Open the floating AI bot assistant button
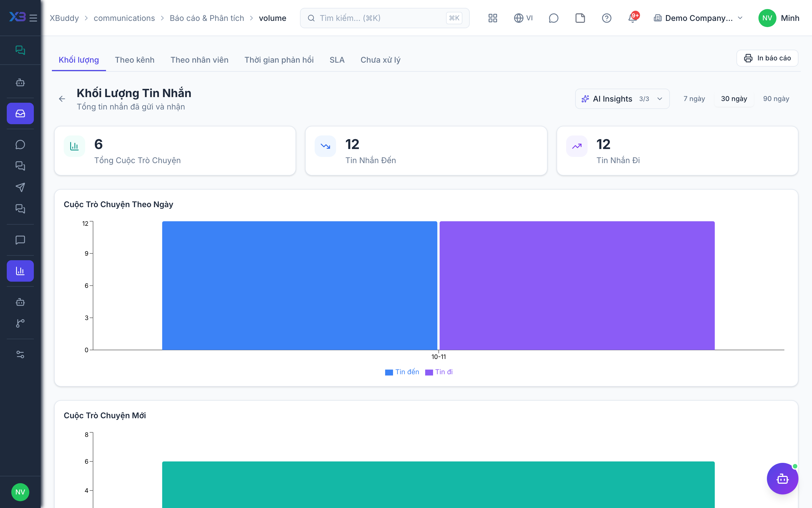Viewport: 812px width, 508px height. [x=782, y=478]
